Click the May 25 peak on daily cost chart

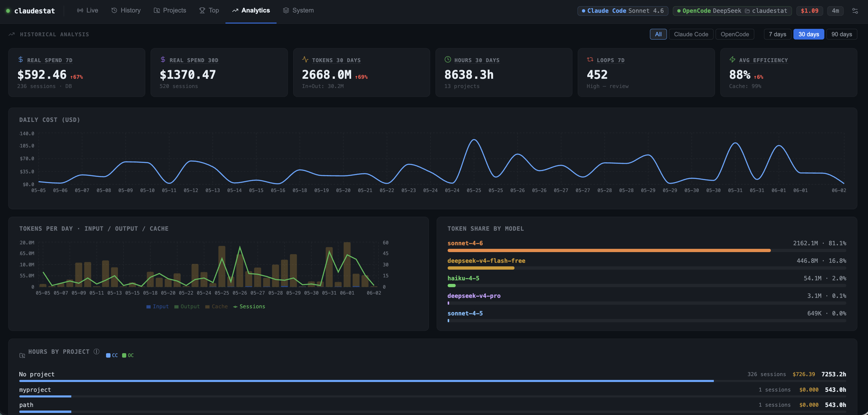(x=474, y=139)
